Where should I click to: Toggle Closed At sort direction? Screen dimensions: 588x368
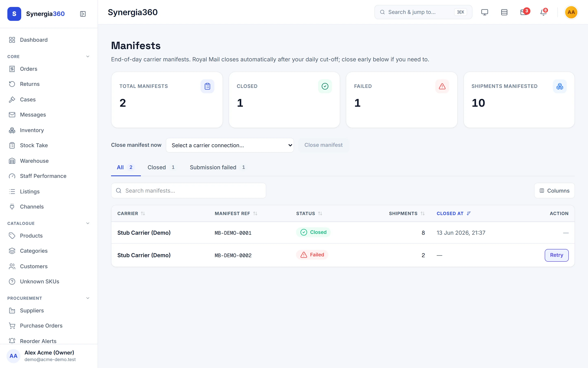tap(454, 213)
